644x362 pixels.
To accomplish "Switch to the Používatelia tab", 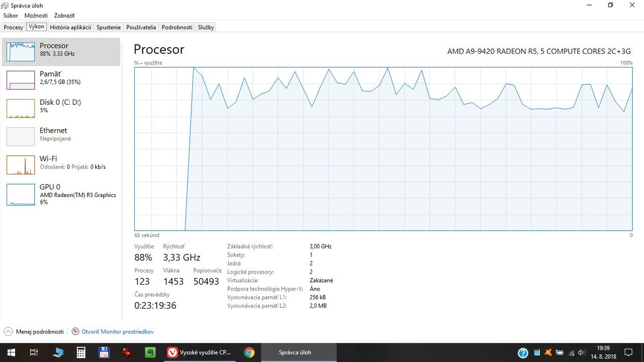I will [141, 27].
